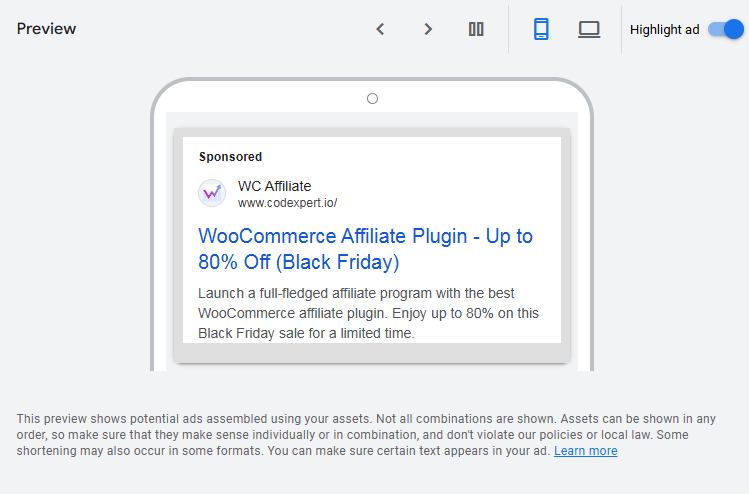Click the ad description about affiliate program
Screen dimensions: 749x494
368,313
